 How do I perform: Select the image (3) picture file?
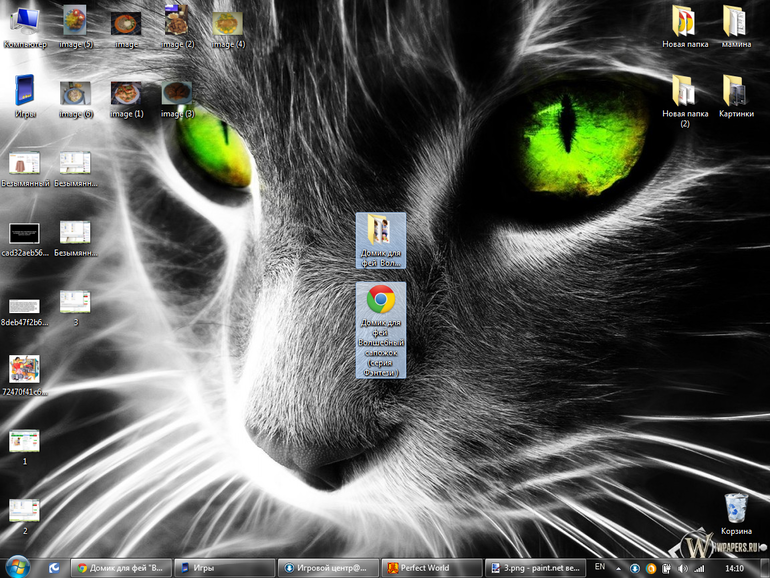(x=177, y=100)
